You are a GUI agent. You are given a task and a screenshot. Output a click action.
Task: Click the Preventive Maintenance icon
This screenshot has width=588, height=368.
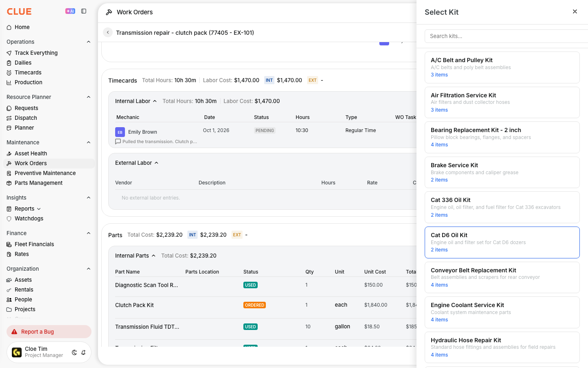(x=9, y=173)
